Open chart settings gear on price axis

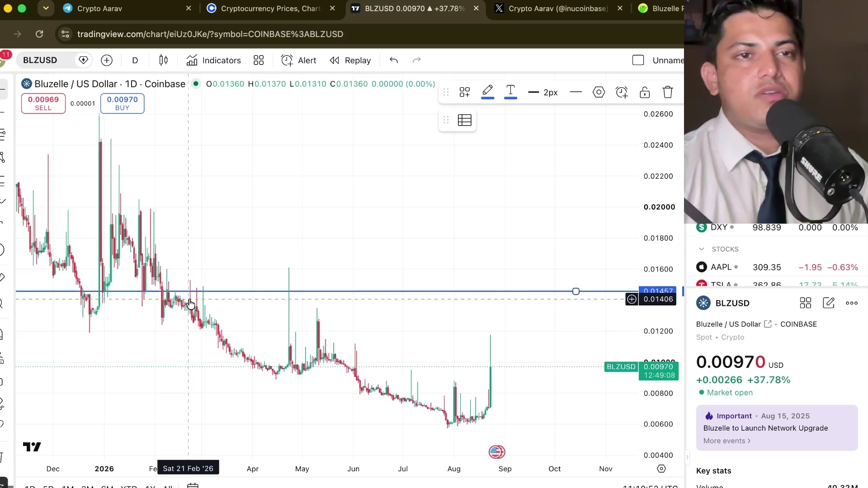(x=661, y=469)
